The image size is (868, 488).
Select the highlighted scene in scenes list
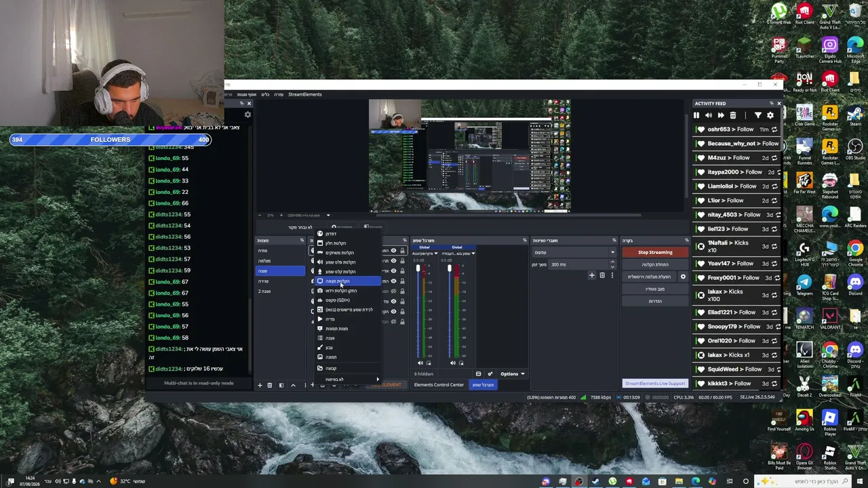click(x=281, y=271)
